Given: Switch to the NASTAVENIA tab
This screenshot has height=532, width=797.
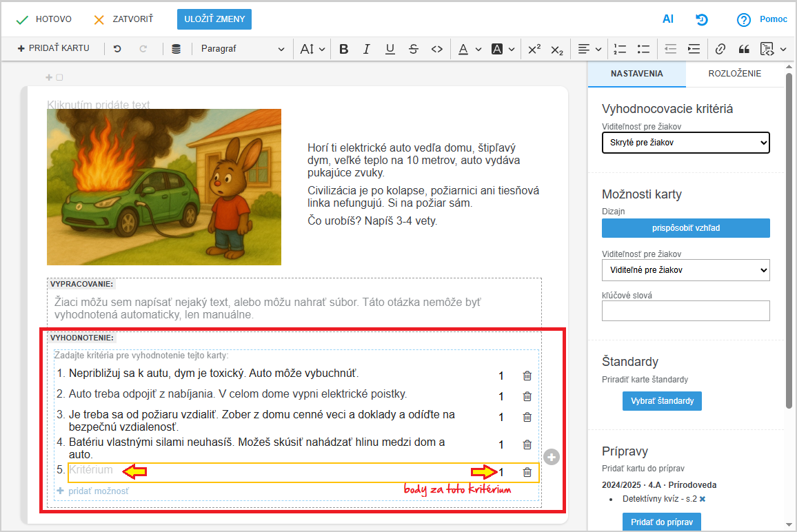Looking at the screenshot, I should pyautogui.click(x=636, y=74).
